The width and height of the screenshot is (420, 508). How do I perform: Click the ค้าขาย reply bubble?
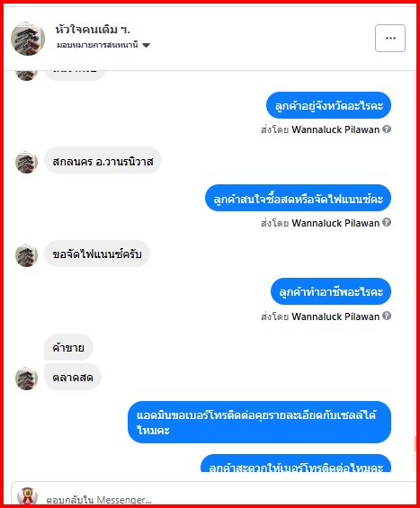click(68, 347)
